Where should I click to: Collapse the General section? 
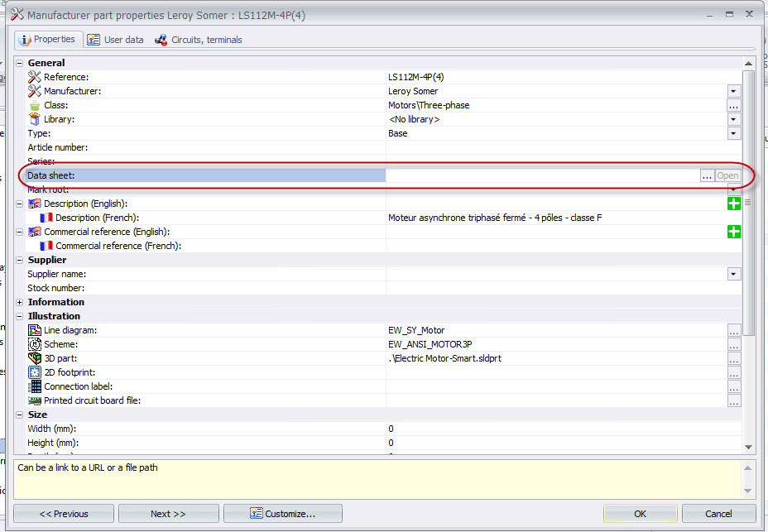pos(20,63)
